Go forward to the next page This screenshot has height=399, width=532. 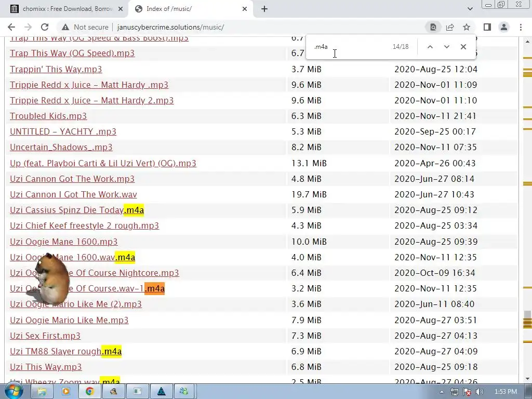point(28,27)
